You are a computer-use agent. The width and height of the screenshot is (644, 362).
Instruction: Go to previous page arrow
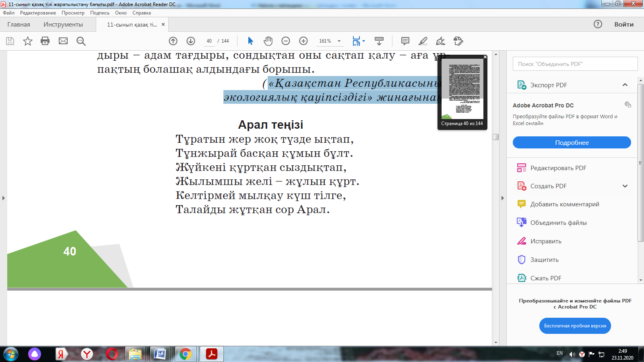tap(173, 41)
